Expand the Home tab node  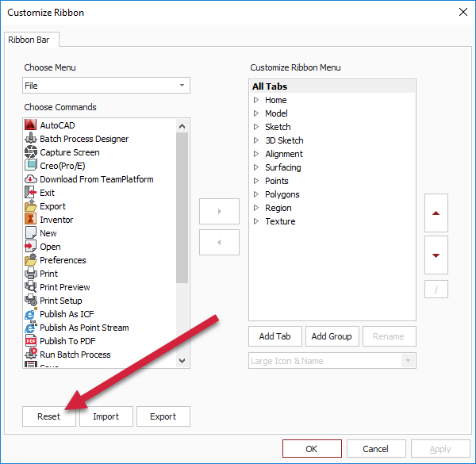click(x=256, y=100)
